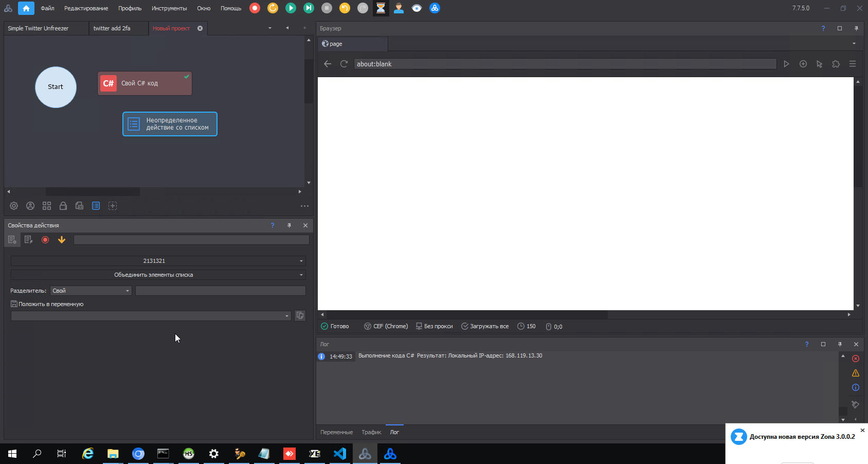
Task: Click the orange down-arrow in action properties
Action: point(62,240)
